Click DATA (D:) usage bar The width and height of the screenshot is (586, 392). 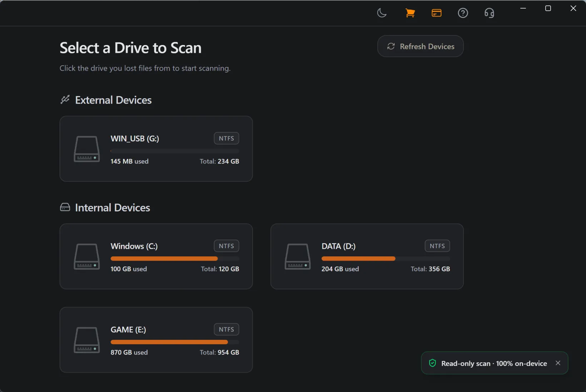coord(386,258)
